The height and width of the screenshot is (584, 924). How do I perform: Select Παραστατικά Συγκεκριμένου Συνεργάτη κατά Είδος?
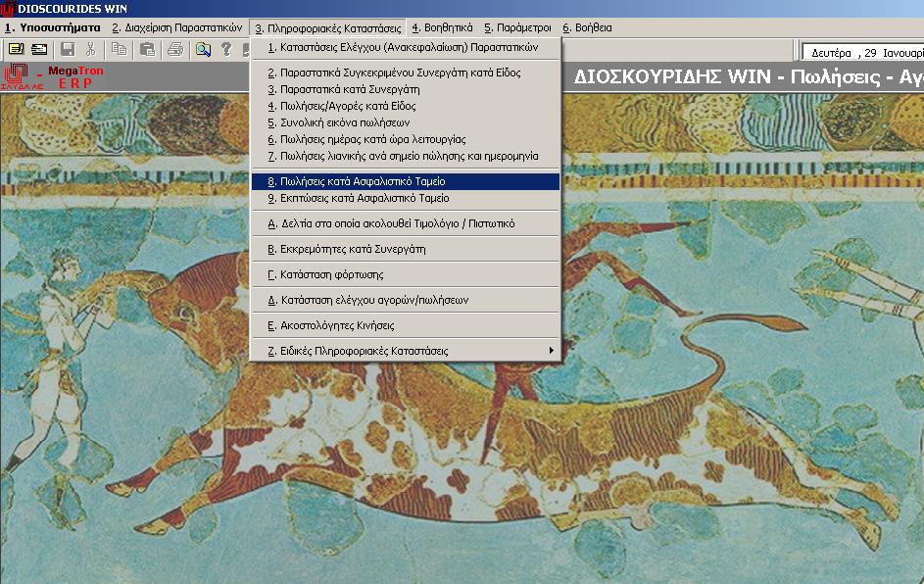point(406,73)
